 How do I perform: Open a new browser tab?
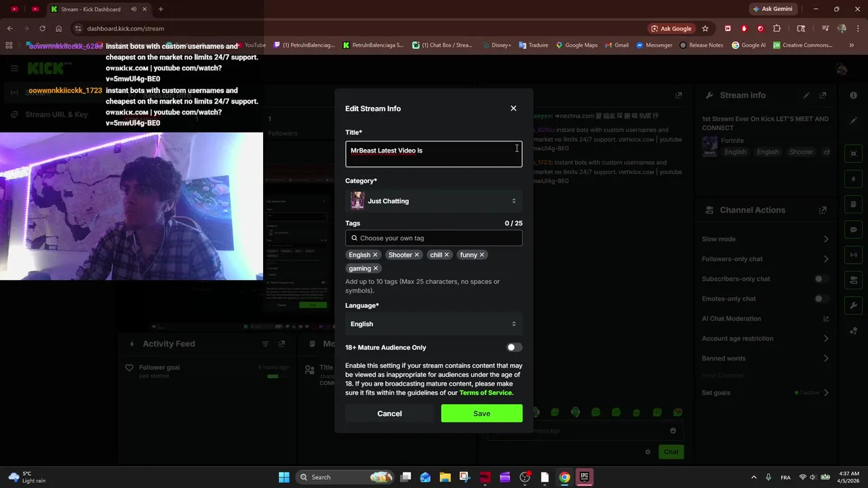(161, 9)
